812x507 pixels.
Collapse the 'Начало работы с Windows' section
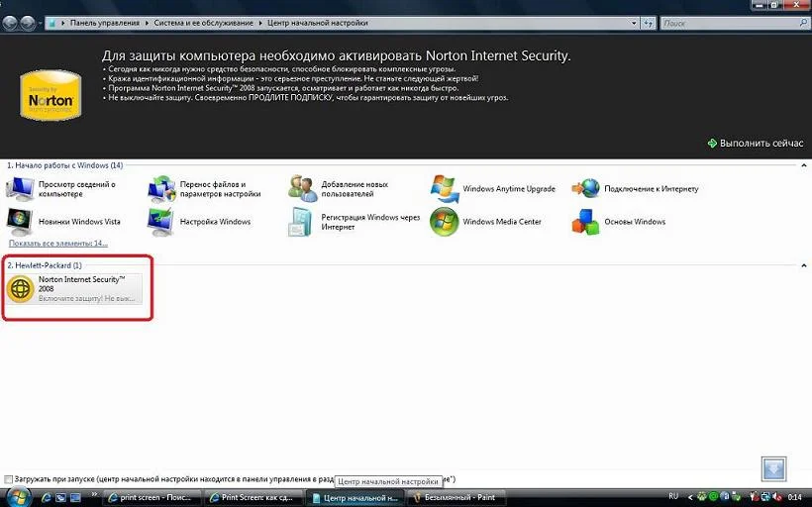[804, 165]
